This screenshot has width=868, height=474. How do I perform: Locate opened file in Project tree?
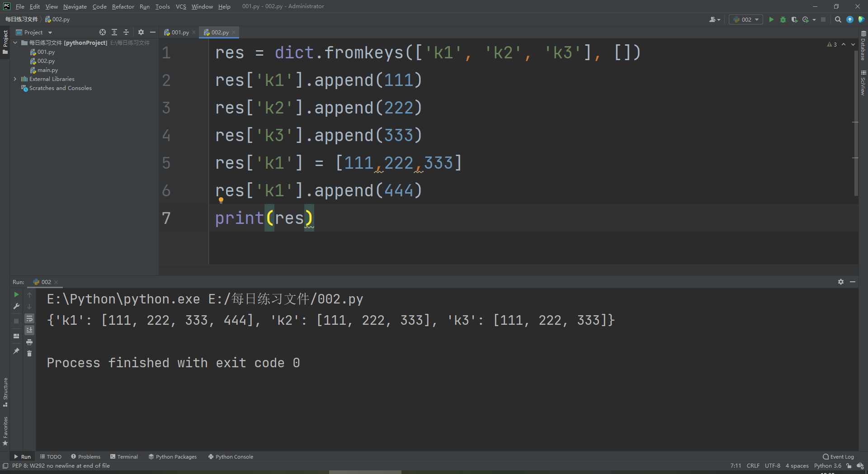103,32
